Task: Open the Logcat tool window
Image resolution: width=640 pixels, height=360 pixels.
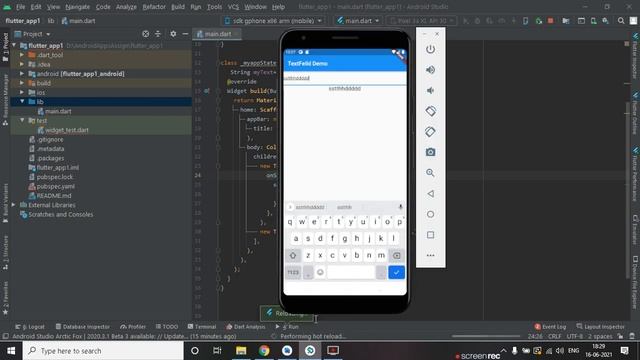Action: [30, 327]
